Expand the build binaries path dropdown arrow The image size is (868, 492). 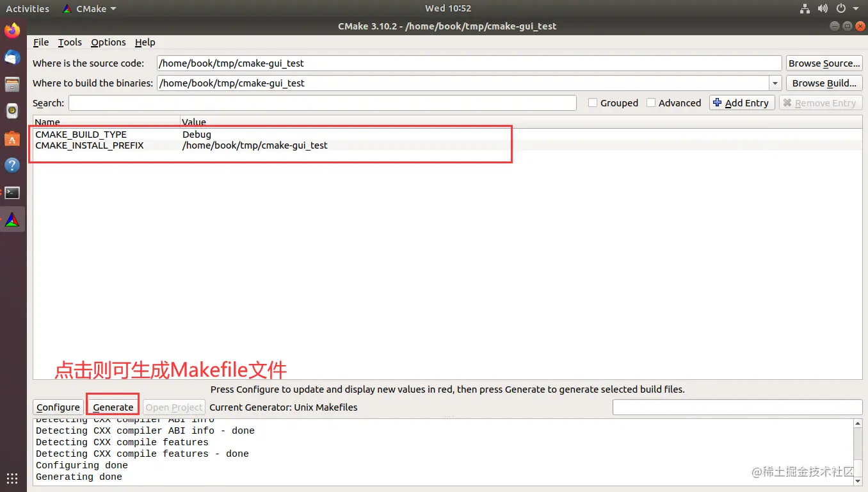pos(775,83)
